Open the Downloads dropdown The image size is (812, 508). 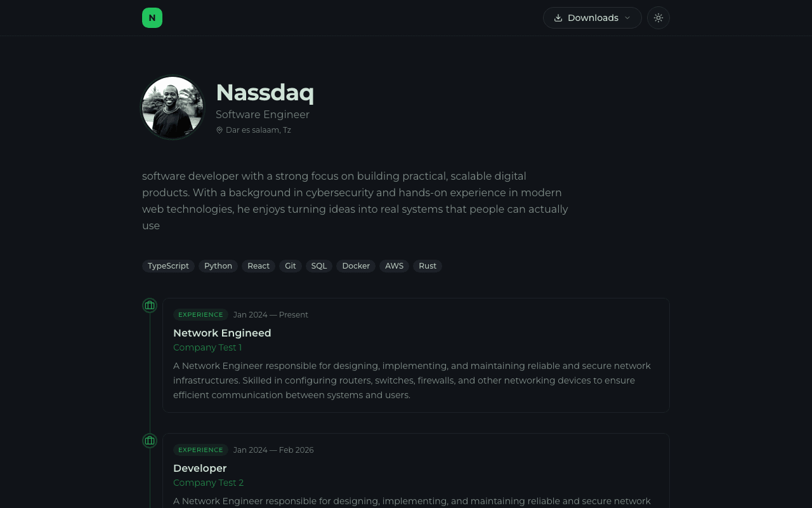[592, 18]
